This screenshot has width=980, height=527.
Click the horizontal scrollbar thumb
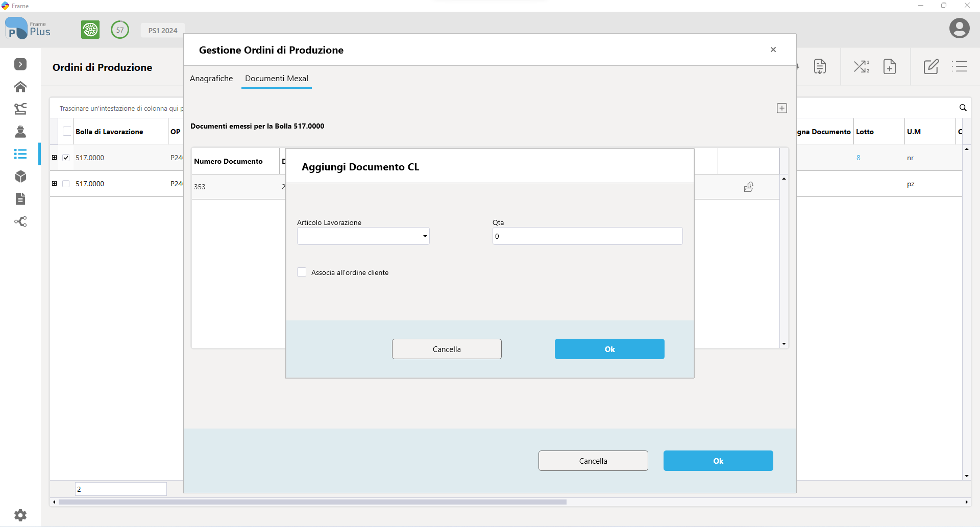312,502
